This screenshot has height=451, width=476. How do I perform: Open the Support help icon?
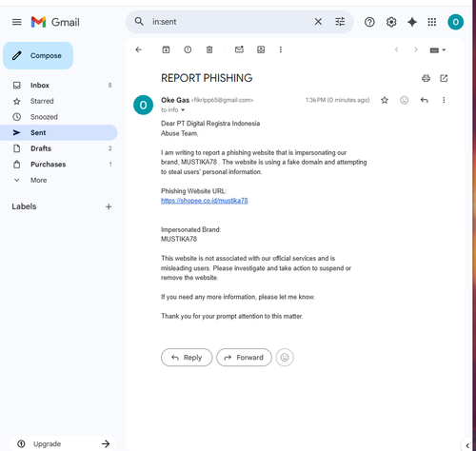click(x=369, y=22)
